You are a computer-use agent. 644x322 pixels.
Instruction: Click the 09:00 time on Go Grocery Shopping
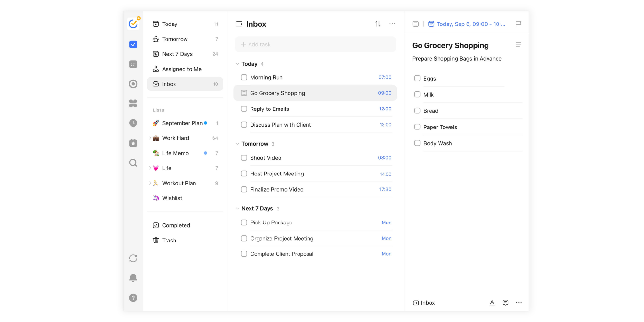point(384,93)
